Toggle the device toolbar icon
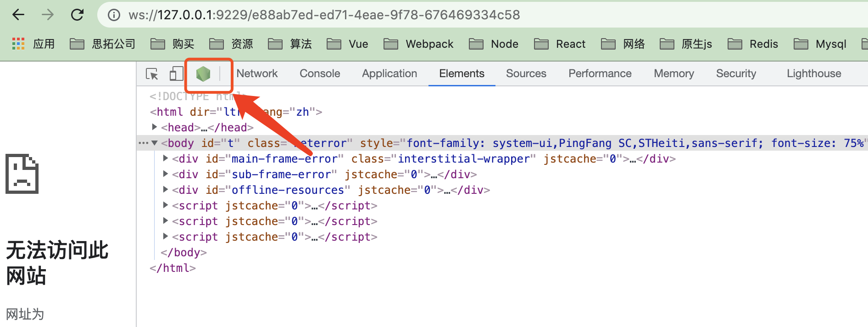 tap(176, 73)
